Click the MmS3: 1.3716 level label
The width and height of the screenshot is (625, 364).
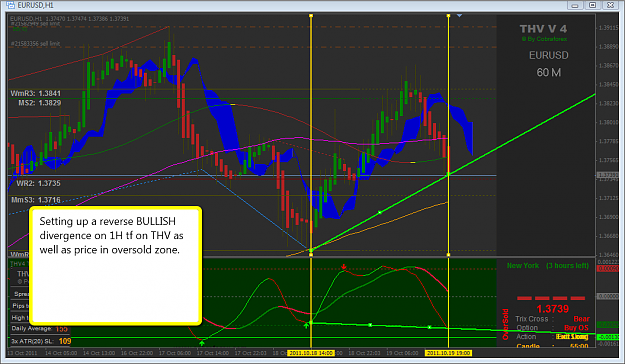35,200
